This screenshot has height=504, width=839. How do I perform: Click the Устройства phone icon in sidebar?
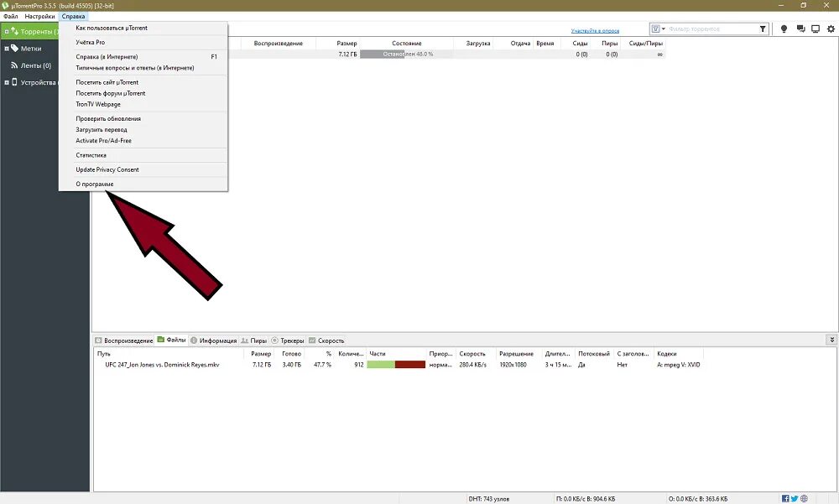coord(14,82)
